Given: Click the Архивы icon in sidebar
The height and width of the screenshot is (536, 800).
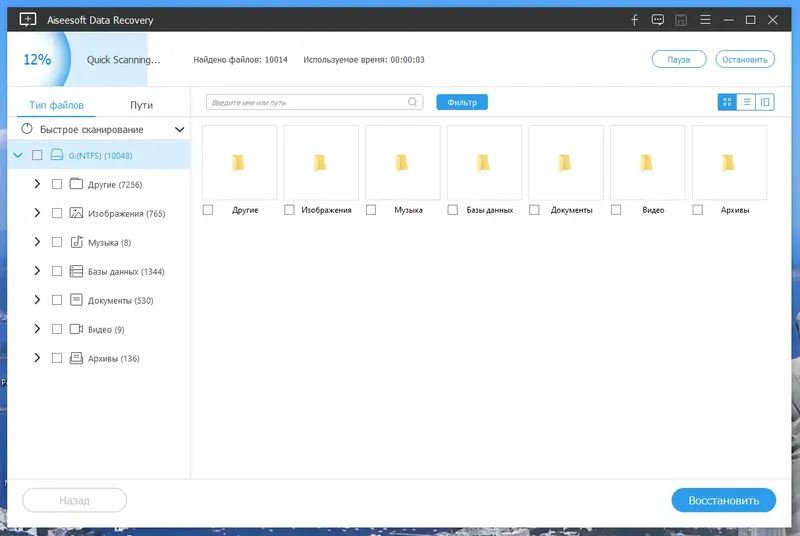Looking at the screenshot, I should pyautogui.click(x=76, y=358).
